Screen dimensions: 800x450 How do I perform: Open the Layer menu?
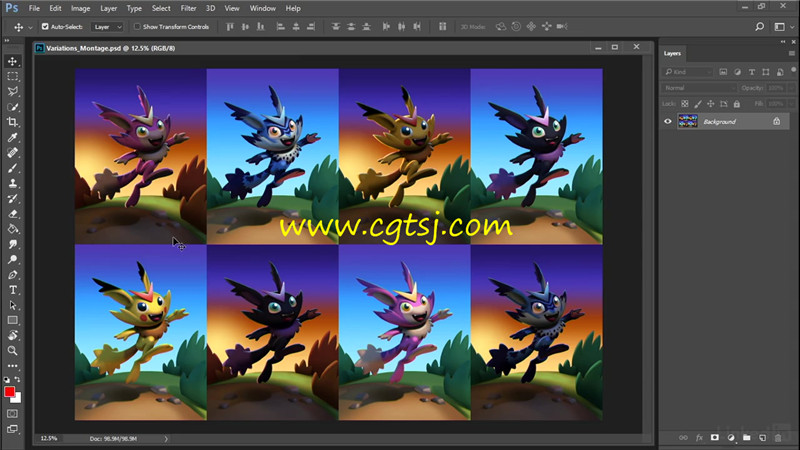click(x=108, y=8)
